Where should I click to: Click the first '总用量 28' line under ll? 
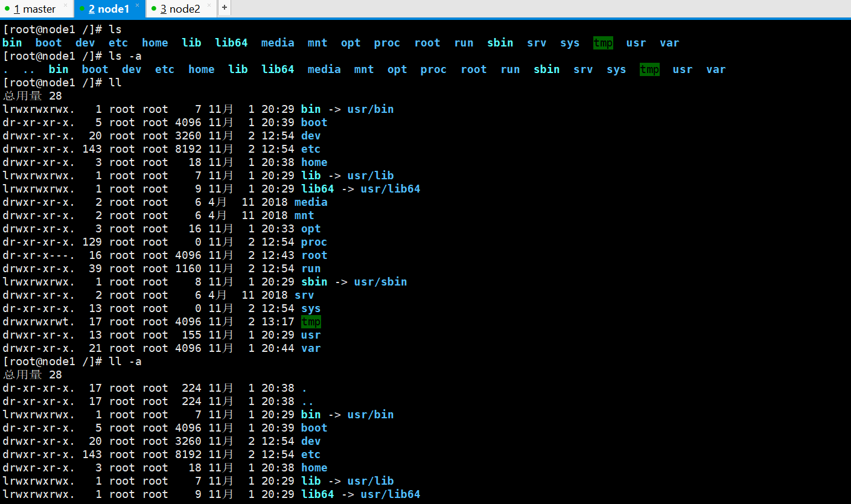[x=33, y=96]
